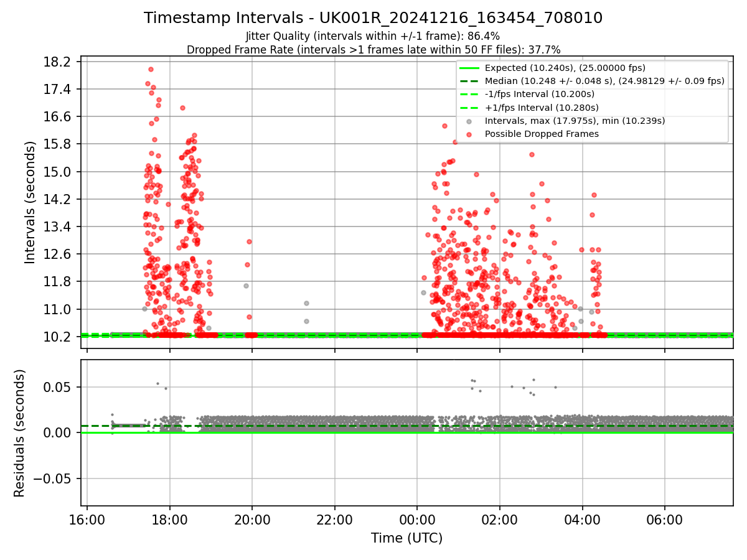Image resolution: width=747 pixels, height=560 pixels.
Task: Click legend entry "Expected (10.240s), (25.00000 fps)"
Action: [565, 68]
